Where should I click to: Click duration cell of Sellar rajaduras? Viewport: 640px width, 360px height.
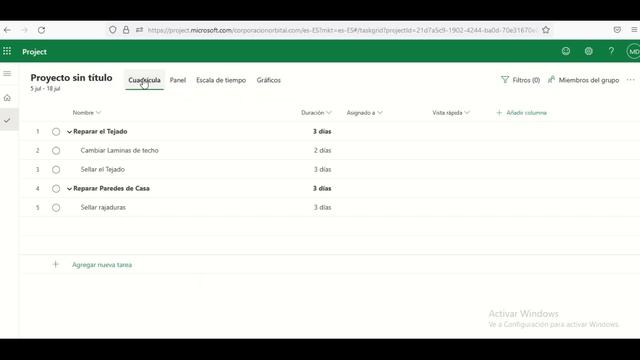(322, 207)
